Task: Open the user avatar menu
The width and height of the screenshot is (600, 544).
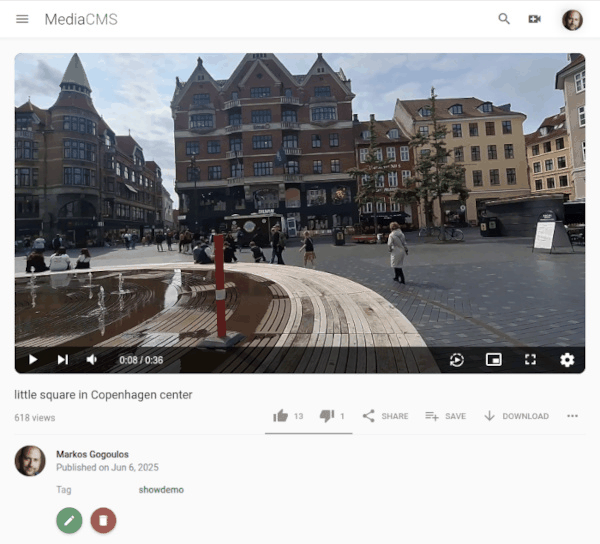Action: click(x=572, y=19)
